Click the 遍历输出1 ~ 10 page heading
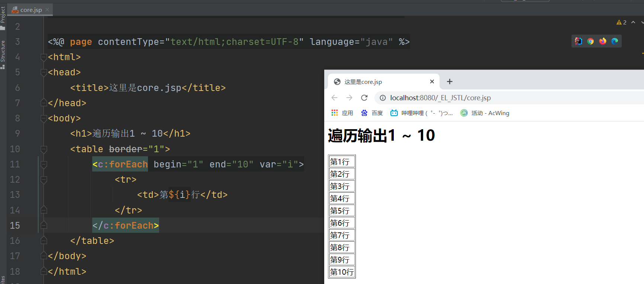This screenshot has height=284, width=644. [x=381, y=136]
